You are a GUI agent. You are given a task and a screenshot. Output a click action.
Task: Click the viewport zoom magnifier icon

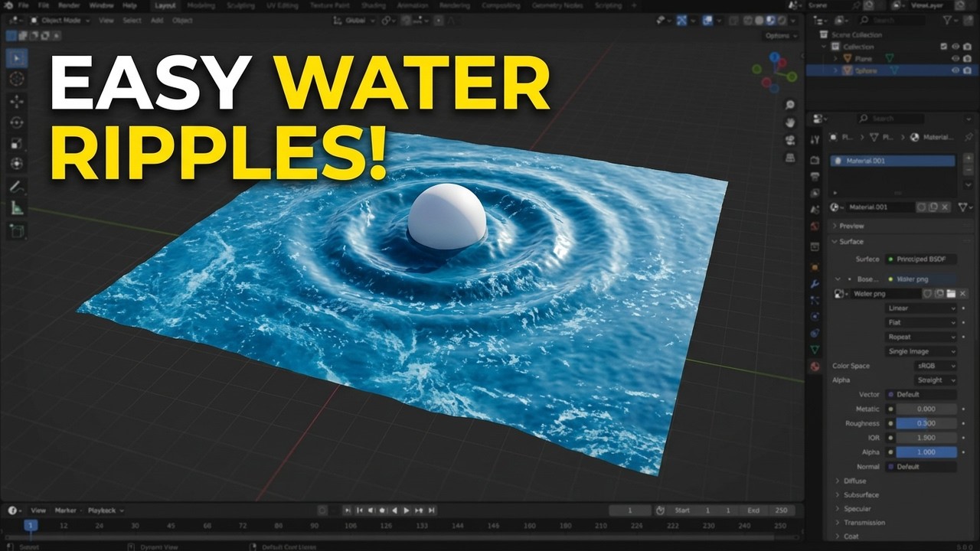(790, 105)
